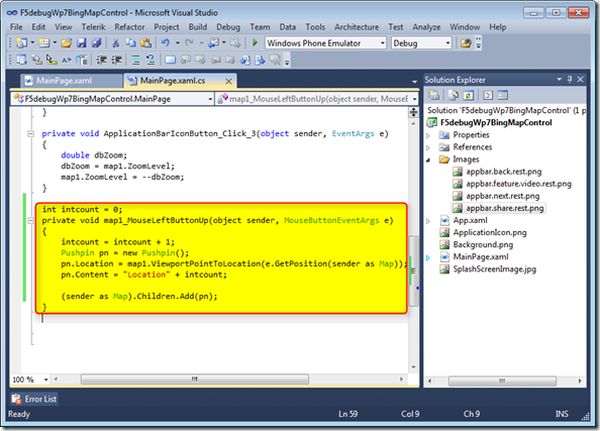The height and width of the screenshot is (431, 600).
Task: Open the text editor toolbar options dropdown
Action: pos(287,61)
